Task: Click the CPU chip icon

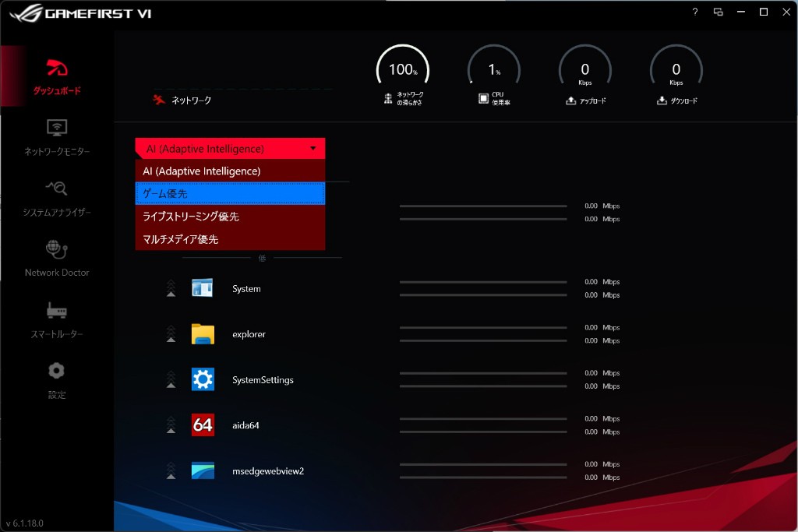Action: (483, 98)
